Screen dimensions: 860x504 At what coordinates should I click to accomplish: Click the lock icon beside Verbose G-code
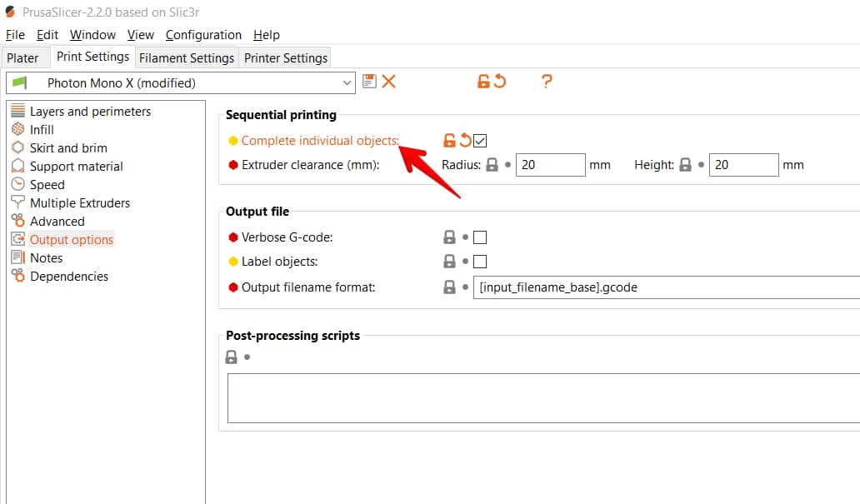tap(449, 237)
